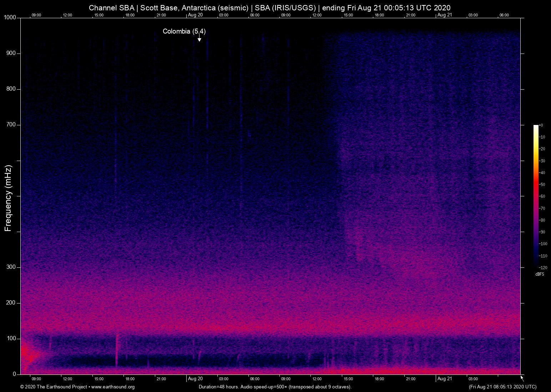Click the Duration=48 hours footer text
551x392 pixels.
[x=275, y=387]
